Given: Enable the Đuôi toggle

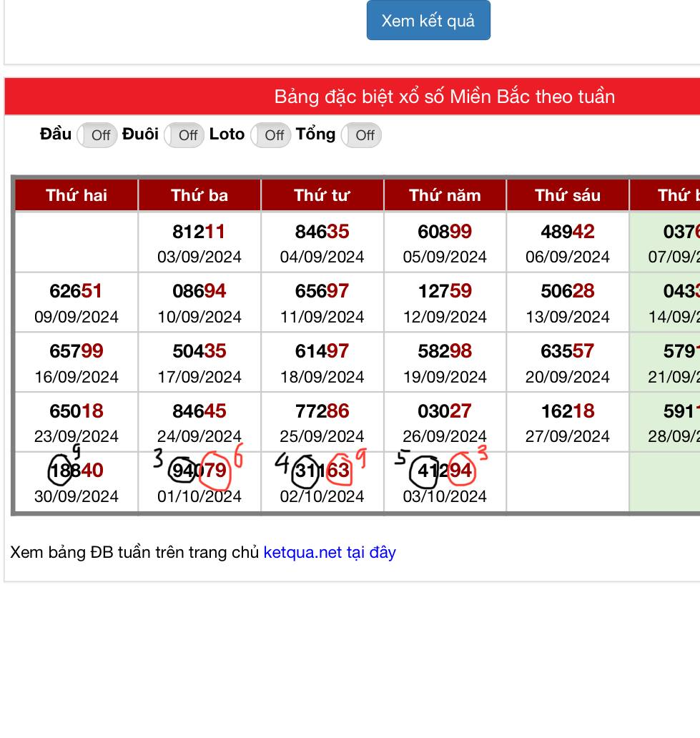Looking at the screenshot, I should pyautogui.click(x=184, y=135).
